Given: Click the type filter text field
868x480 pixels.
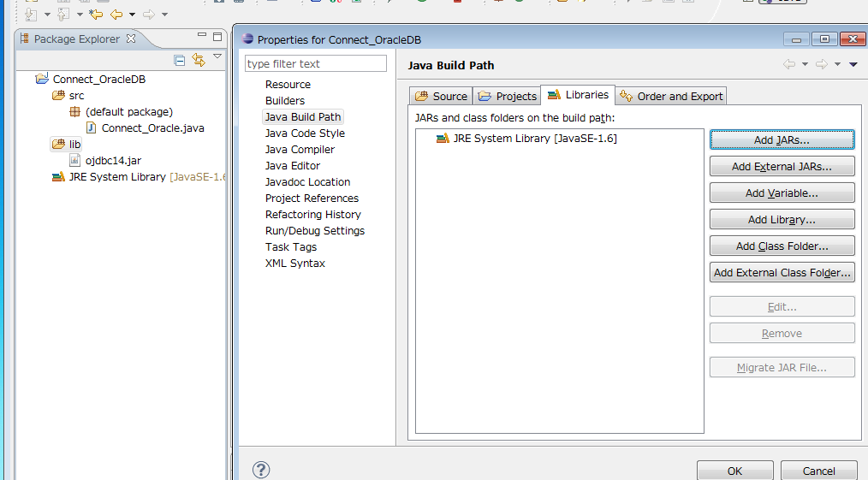Looking at the screenshot, I should click(x=316, y=63).
